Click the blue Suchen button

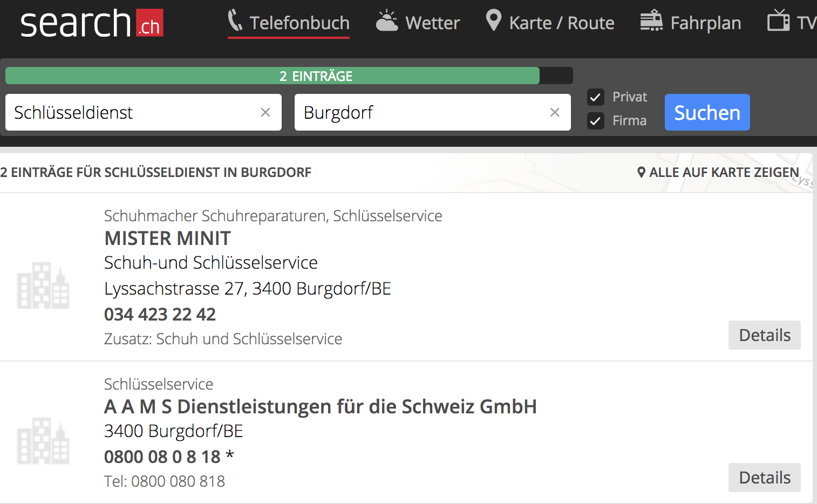point(707,112)
